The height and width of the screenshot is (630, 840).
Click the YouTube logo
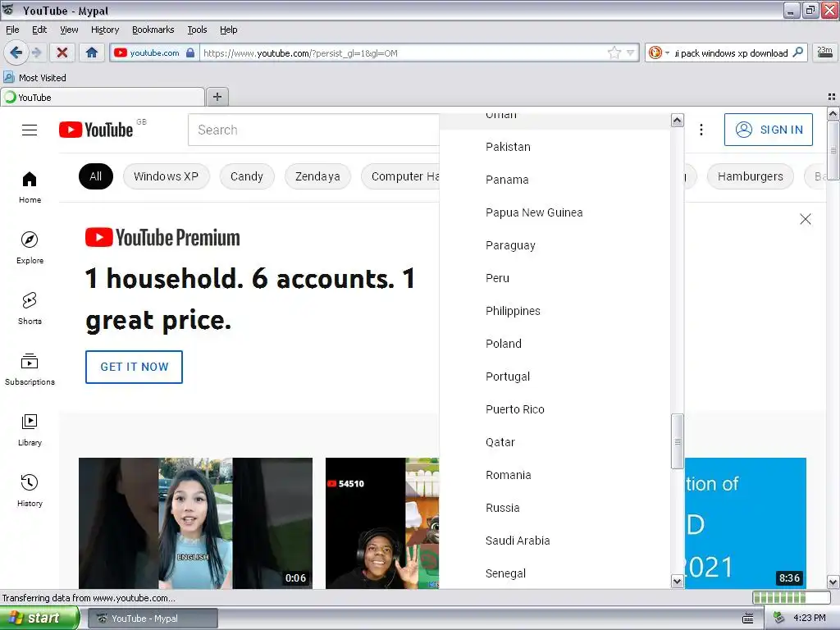[x=96, y=130]
